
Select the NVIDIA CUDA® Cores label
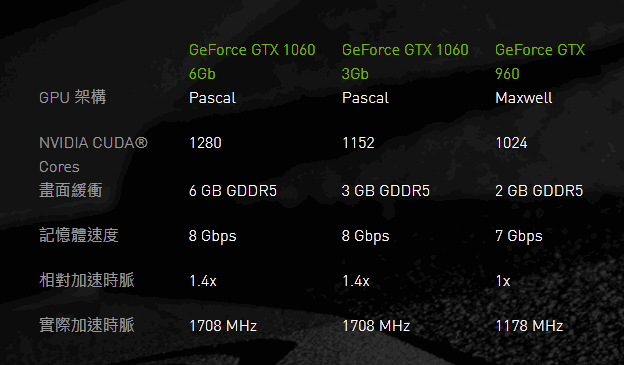93,154
